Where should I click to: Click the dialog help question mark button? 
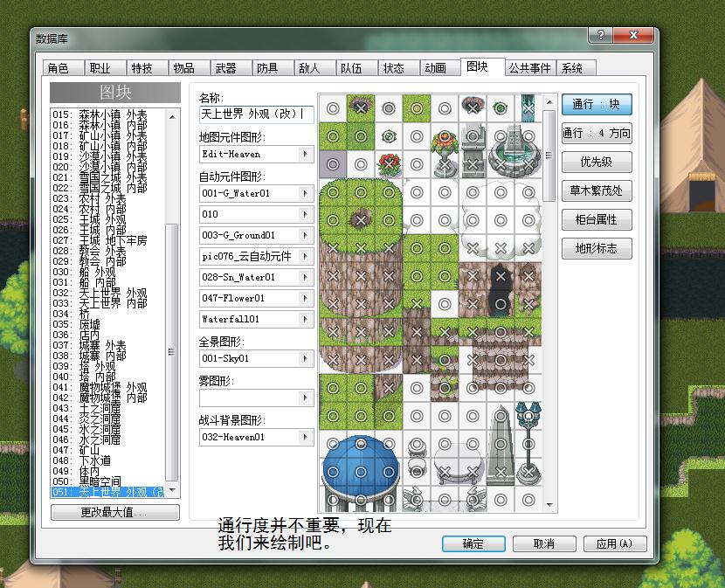coord(601,35)
